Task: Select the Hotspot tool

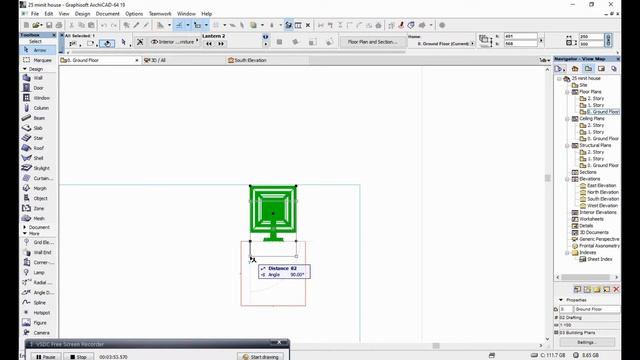Action: click(38, 313)
